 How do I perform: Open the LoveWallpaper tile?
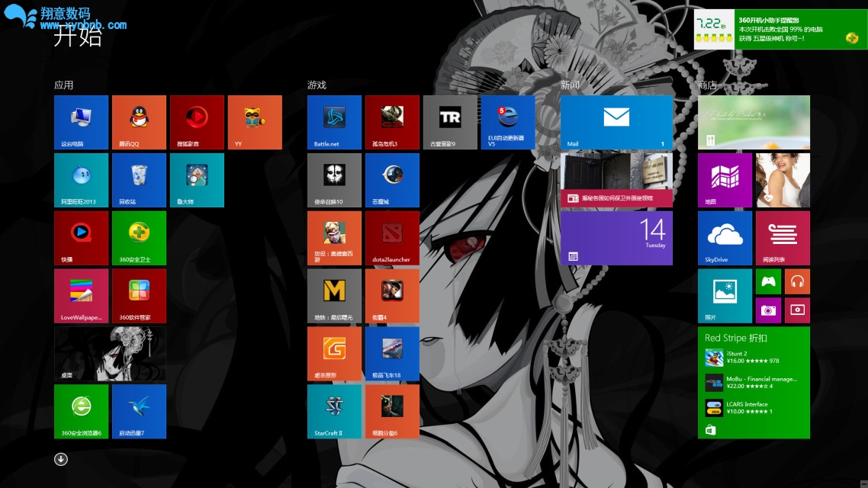click(x=82, y=296)
